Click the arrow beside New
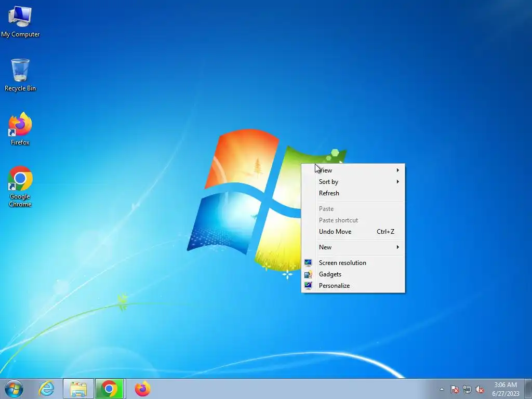This screenshot has width=532, height=399. click(x=397, y=247)
